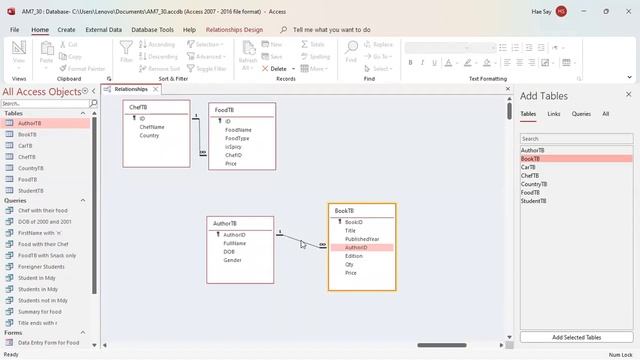Click the Bold formatting icon
The image size is (640, 360).
(410, 62)
